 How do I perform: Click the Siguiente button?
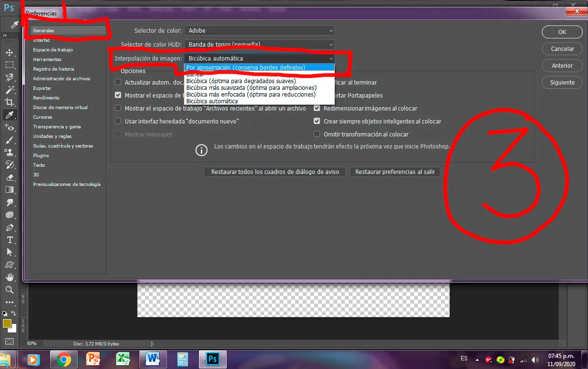coord(562,83)
